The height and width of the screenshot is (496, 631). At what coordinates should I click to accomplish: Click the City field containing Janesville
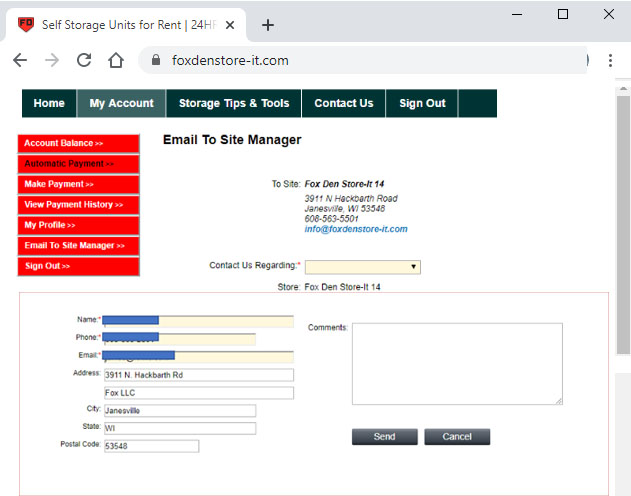pyautogui.click(x=180, y=410)
